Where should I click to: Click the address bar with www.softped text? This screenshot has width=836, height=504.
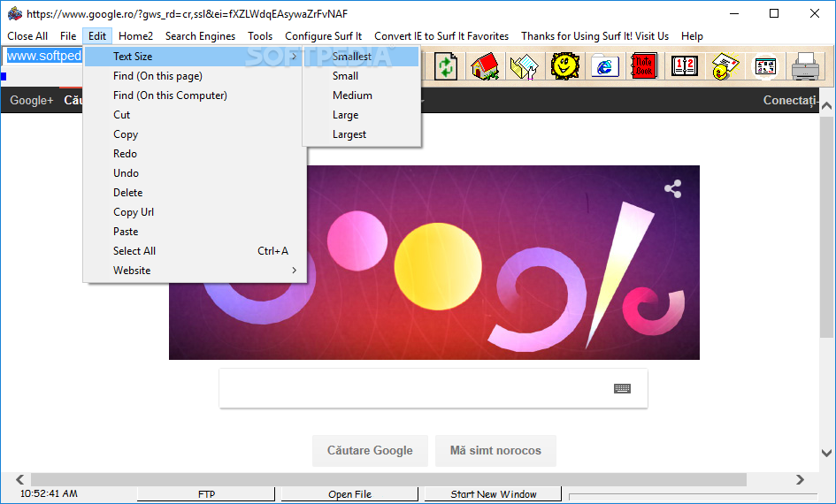pyautogui.click(x=42, y=56)
